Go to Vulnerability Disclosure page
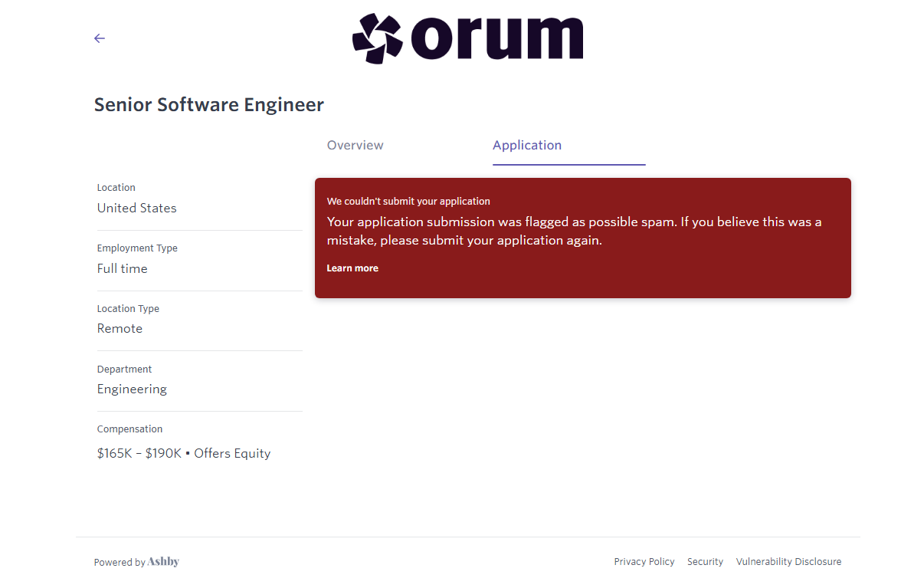The image size is (924, 588). click(788, 562)
